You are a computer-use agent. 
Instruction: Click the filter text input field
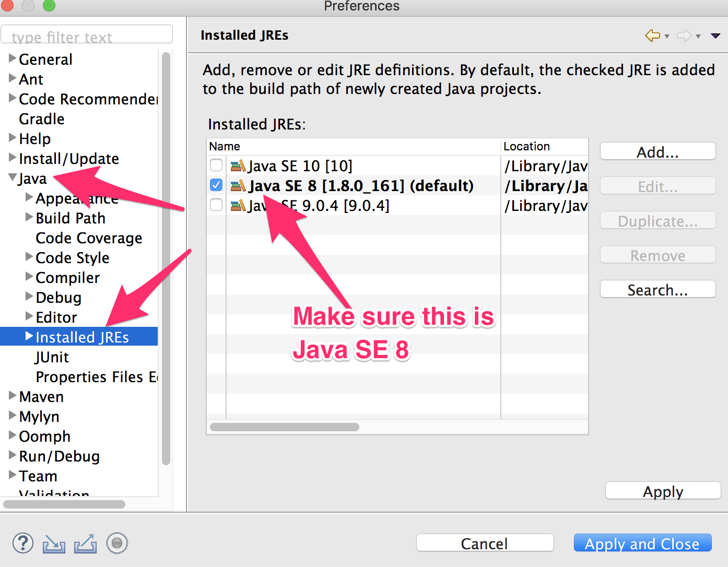coord(86,34)
